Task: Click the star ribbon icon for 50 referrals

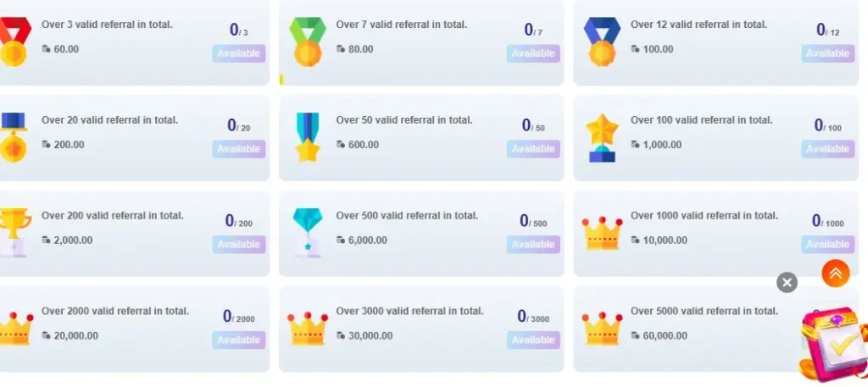Action: (x=307, y=136)
